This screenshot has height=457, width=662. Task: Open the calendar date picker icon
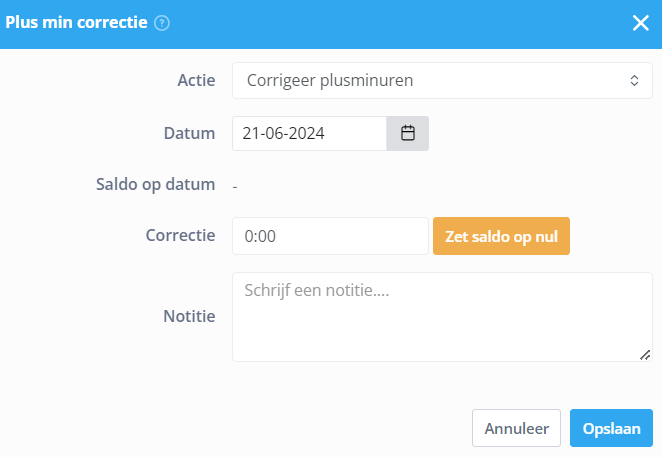[407, 133]
